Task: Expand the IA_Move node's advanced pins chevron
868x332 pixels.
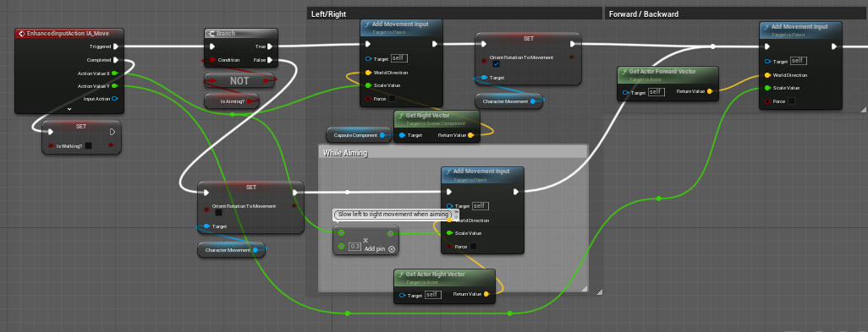Action: tap(69, 109)
